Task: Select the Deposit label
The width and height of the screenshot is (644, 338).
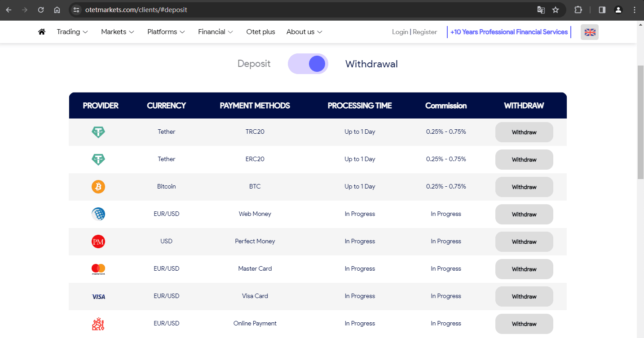Action: 254,64
